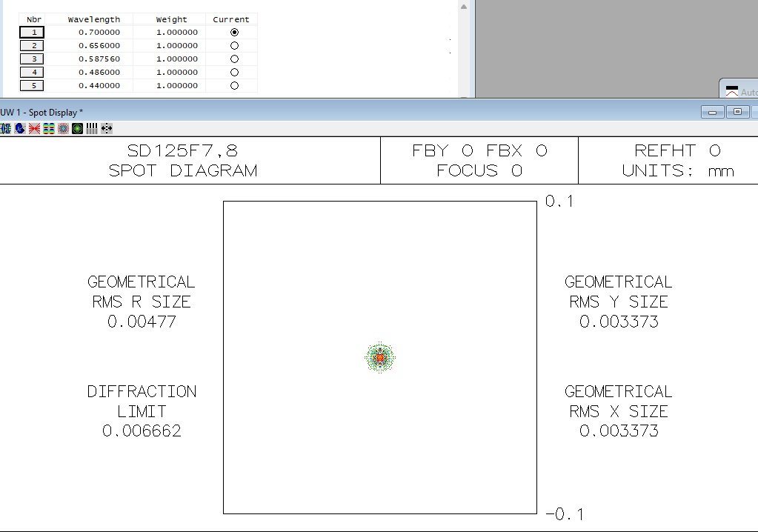758x532 pixels.
Task: Set wavelength 2 (0.656000) as current
Action: point(234,45)
